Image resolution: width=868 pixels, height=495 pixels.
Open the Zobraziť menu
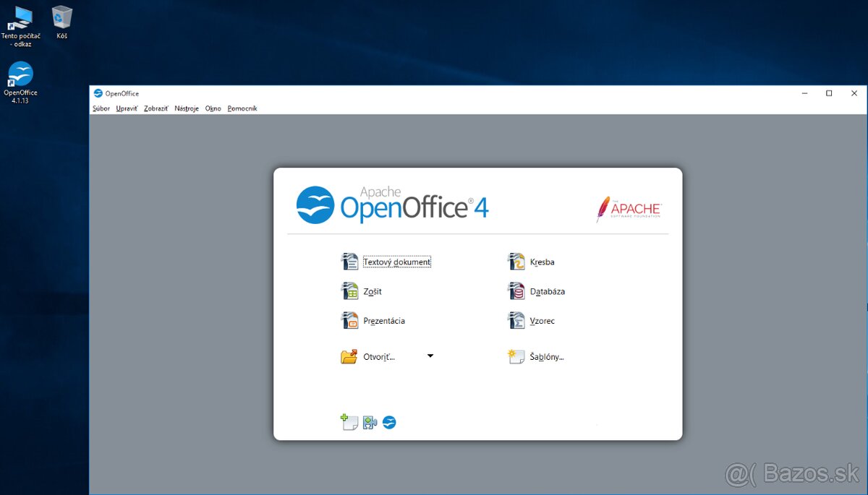tap(156, 108)
